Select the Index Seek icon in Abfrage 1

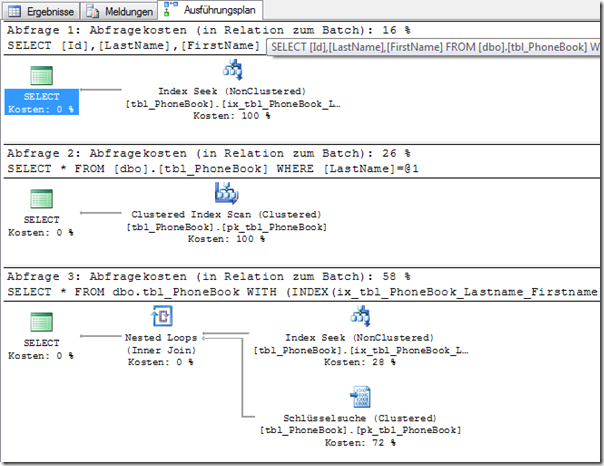click(233, 69)
